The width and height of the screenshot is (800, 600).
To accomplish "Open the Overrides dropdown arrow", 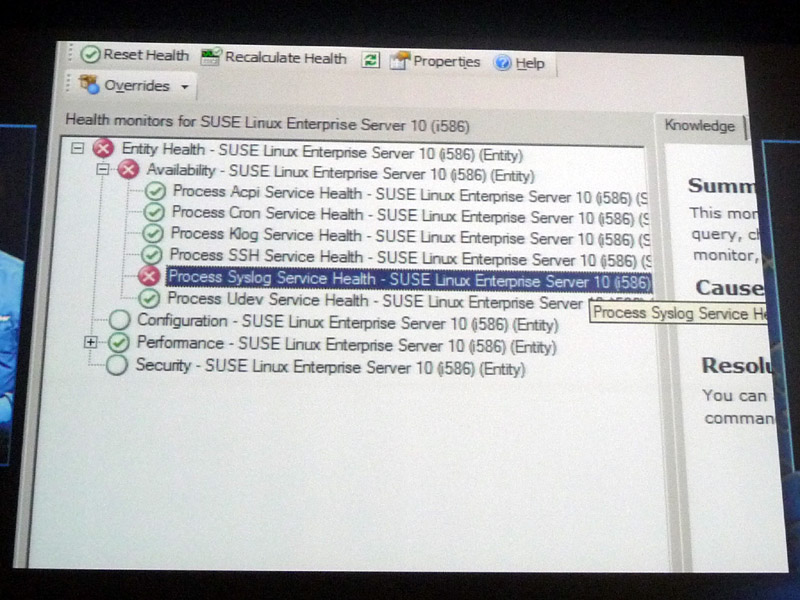I will (184, 87).
